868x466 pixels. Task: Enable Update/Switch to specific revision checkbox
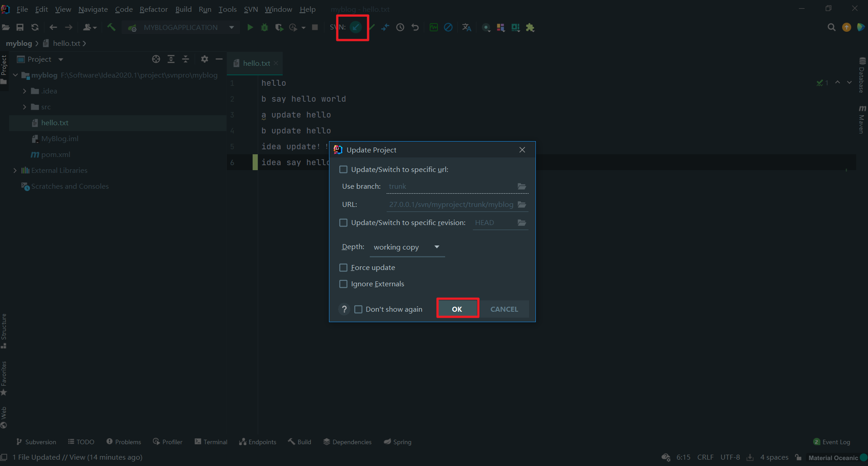point(343,222)
